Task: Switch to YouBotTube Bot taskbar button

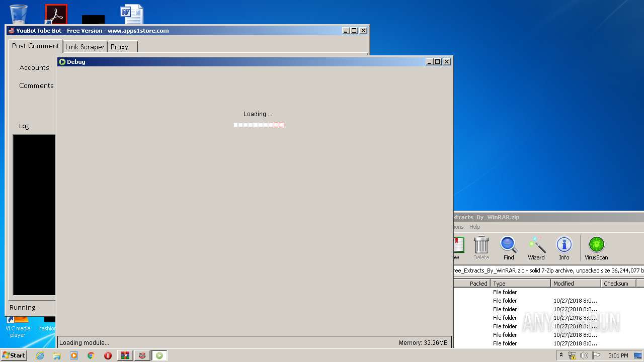Action: [142, 355]
